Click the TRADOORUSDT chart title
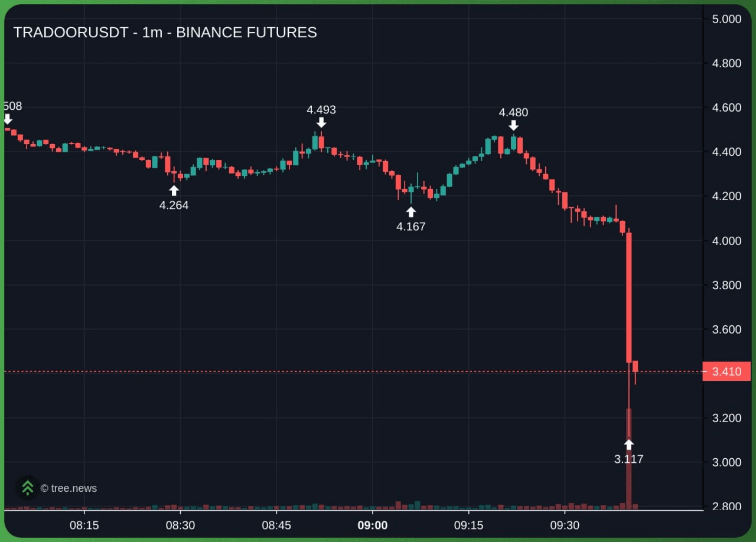756x542 pixels. (165, 32)
